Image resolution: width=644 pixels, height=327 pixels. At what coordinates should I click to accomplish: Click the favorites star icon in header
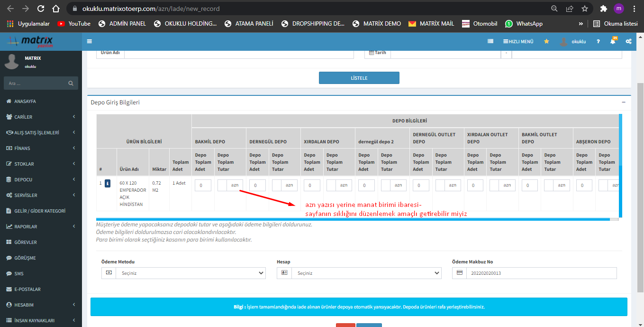click(x=546, y=42)
